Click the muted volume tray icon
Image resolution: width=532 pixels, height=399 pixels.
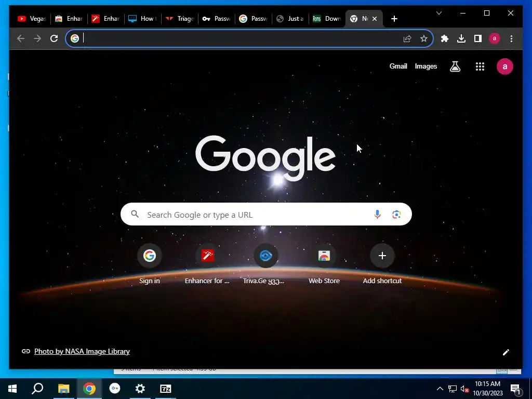click(x=465, y=389)
